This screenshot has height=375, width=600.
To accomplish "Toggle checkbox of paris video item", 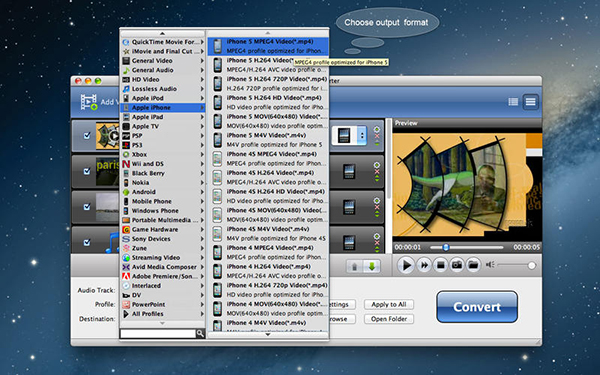I will click(x=87, y=171).
